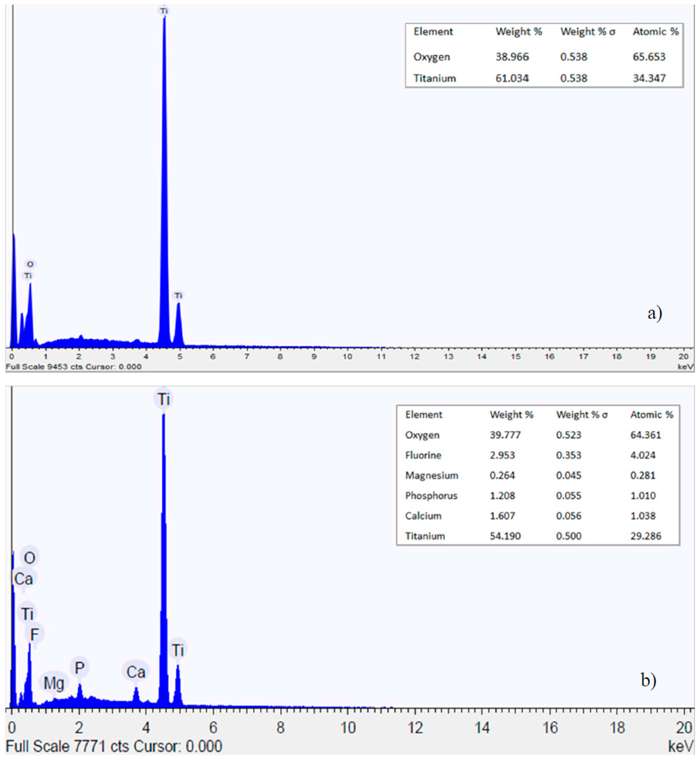Screen dimensions: 700x760
Task: Select Oxygen weight value 39.777 in table b
Action: click(x=505, y=435)
